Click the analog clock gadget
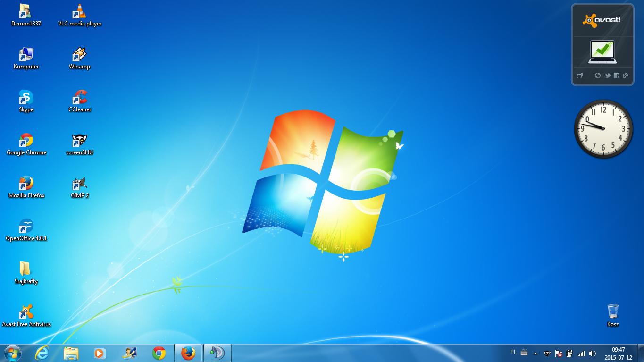644x362 pixels. [603, 129]
